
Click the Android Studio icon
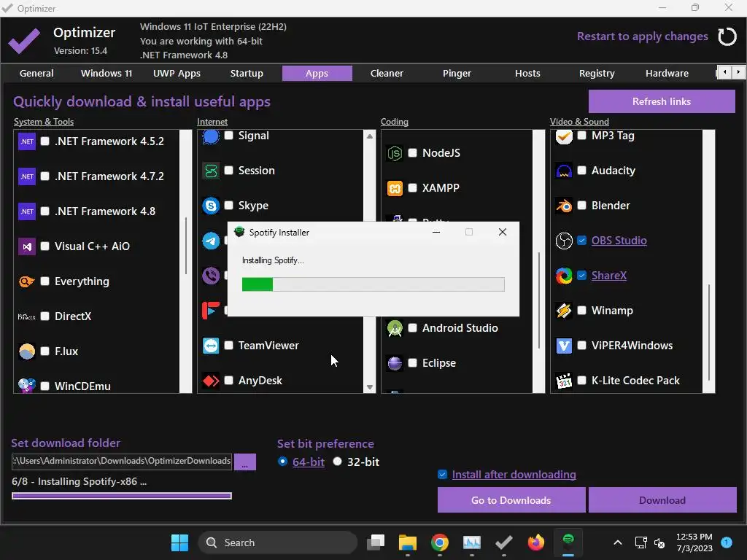[x=395, y=328]
